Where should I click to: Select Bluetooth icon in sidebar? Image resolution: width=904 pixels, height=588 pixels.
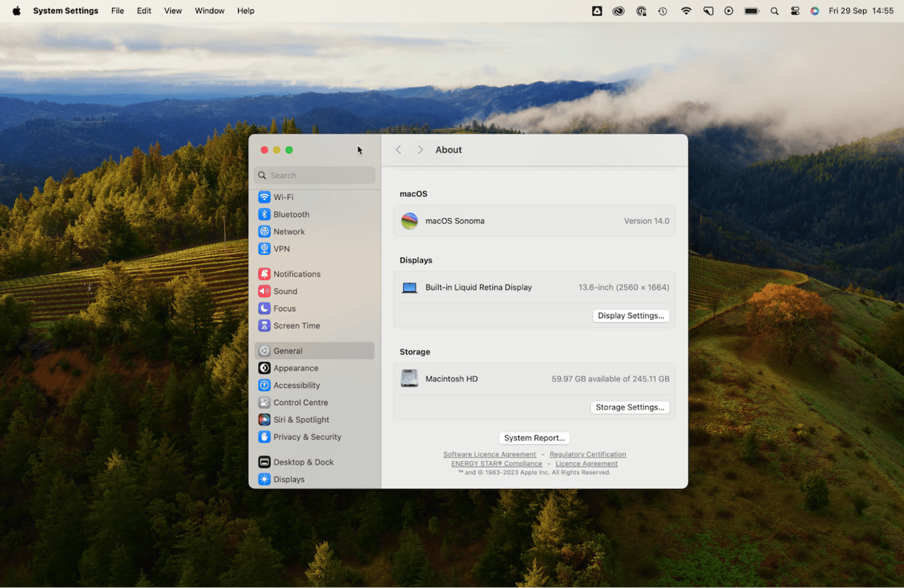(264, 214)
